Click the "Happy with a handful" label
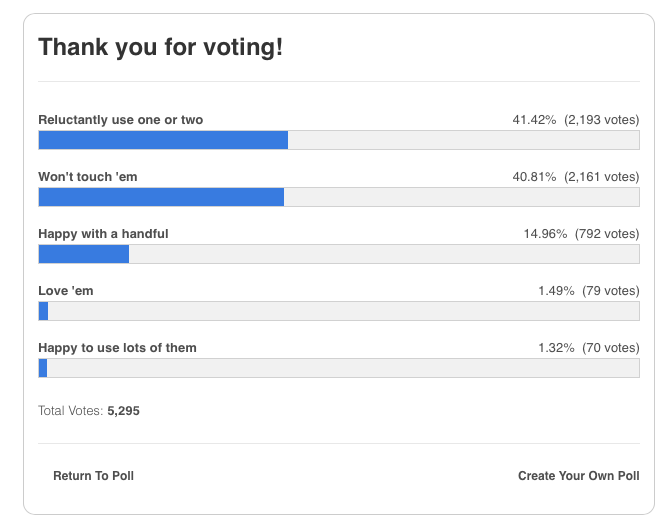Screen dimensions: 668x531 (x=103, y=234)
